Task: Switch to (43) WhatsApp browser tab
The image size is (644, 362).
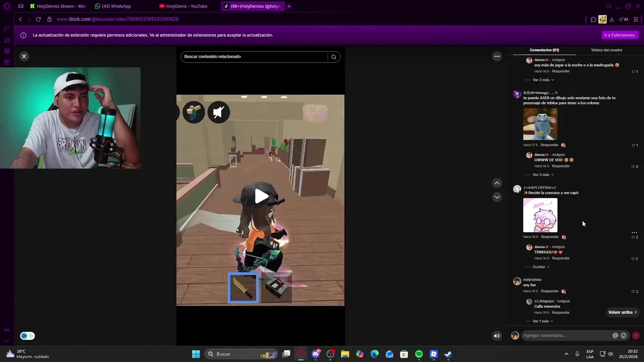Action: pos(117,6)
